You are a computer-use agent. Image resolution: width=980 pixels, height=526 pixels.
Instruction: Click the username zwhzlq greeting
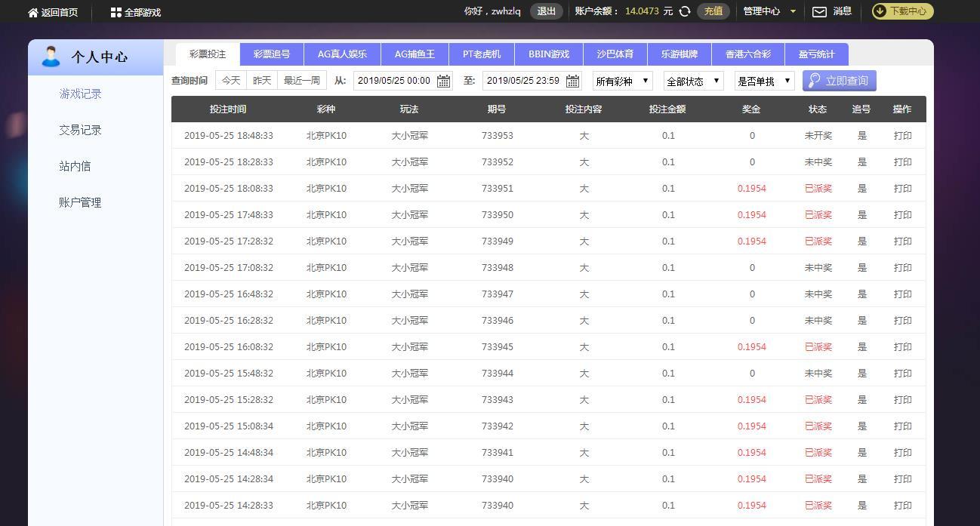click(492, 11)
